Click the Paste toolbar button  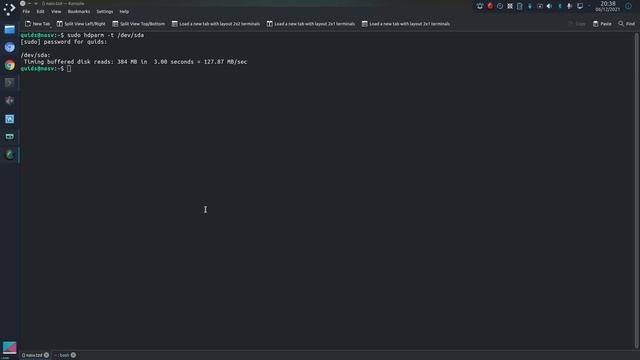602,24
